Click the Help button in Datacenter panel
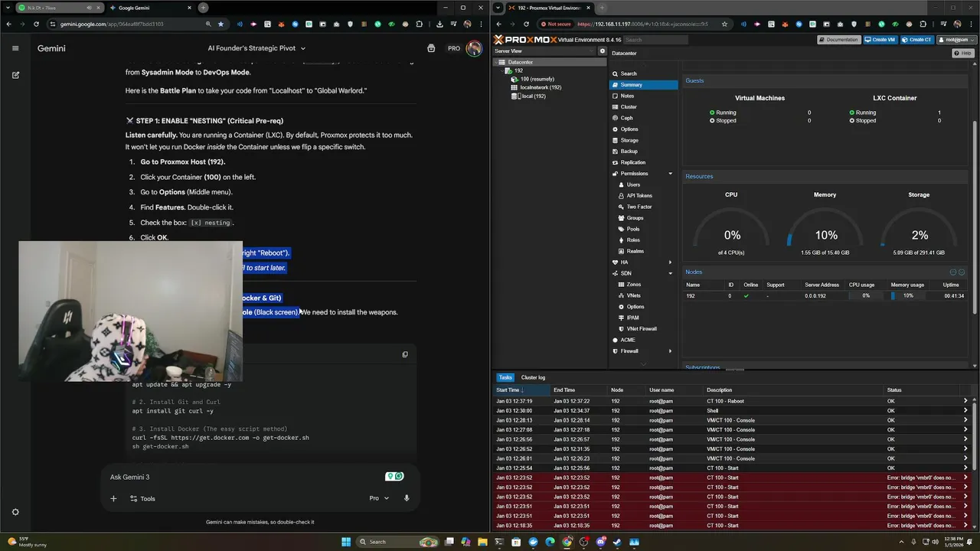This screenshot has height=551, width=980. point(962,53)
